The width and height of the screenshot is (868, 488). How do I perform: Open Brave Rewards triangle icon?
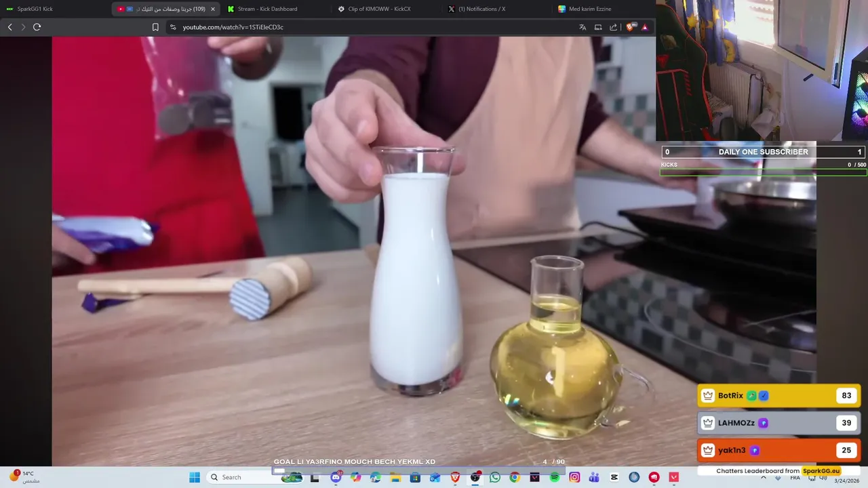click(644, 27)
